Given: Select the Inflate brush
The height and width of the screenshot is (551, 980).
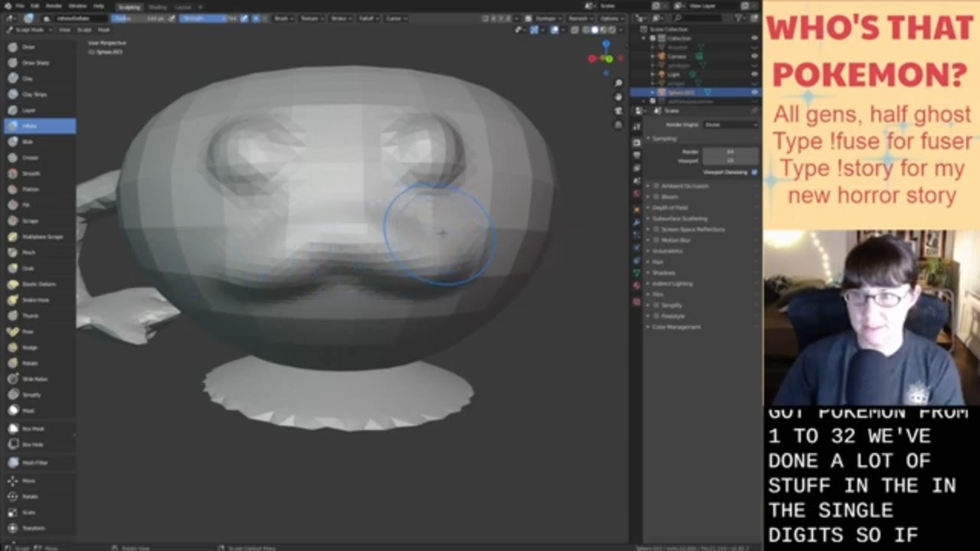Looking at the screenshot, I should click(x=38, y=126).
